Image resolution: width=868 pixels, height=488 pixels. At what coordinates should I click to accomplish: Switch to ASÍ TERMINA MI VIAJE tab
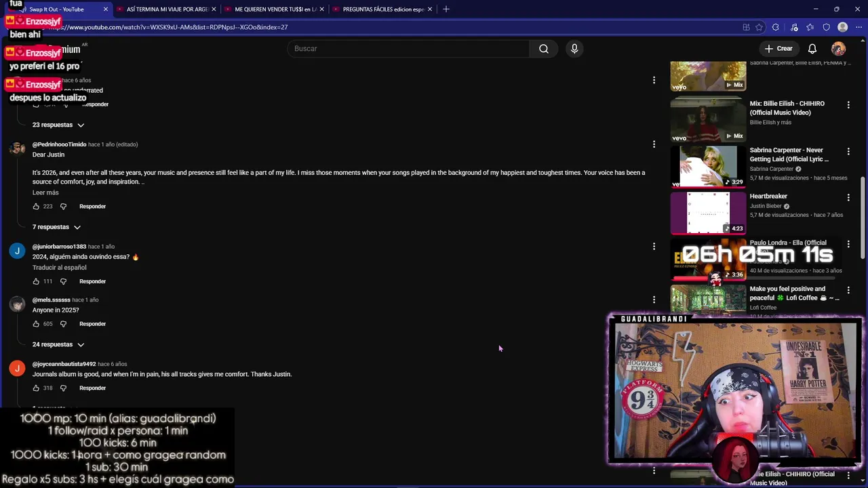click(x=166, y=9)
